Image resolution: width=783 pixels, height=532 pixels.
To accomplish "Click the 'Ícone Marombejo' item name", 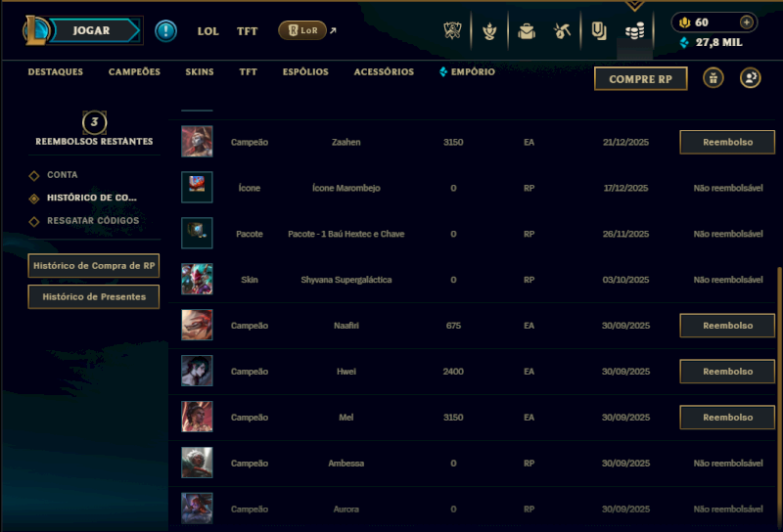I will click(346, 188).
